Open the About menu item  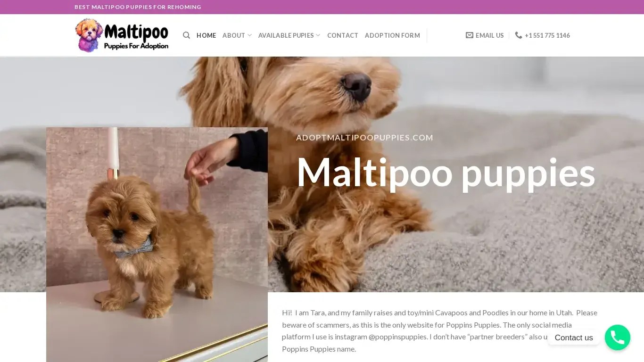[234, 35]
